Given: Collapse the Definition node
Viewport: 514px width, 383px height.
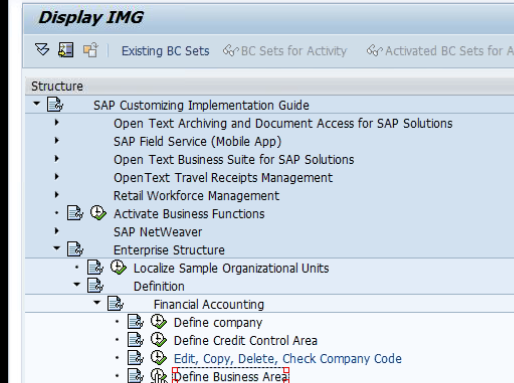Looking at the screenshot, I should click(77, 284).
